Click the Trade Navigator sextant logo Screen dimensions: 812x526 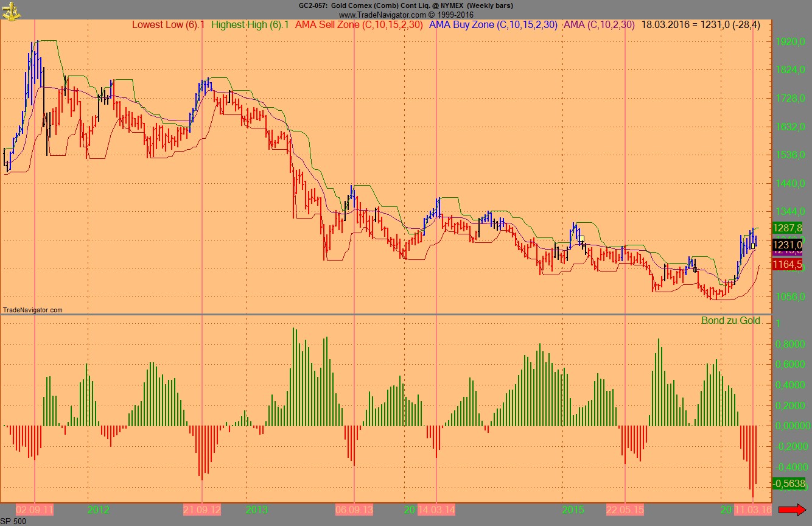click(10, 10)
